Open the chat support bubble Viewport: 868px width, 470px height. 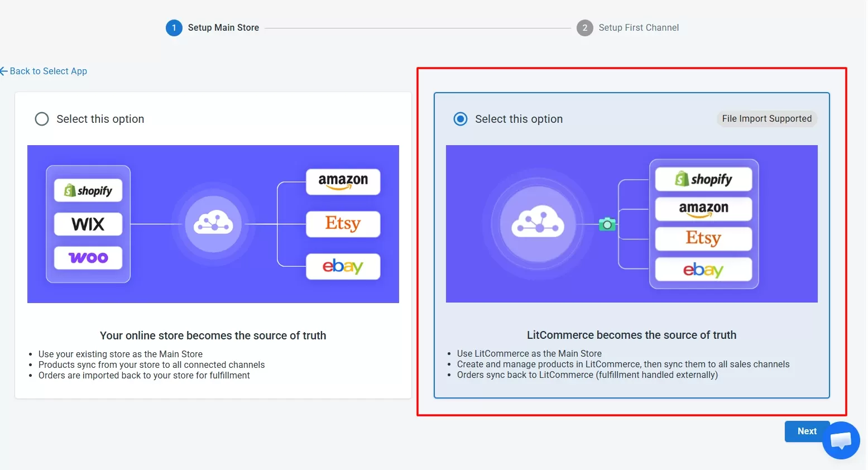[841, 440]
